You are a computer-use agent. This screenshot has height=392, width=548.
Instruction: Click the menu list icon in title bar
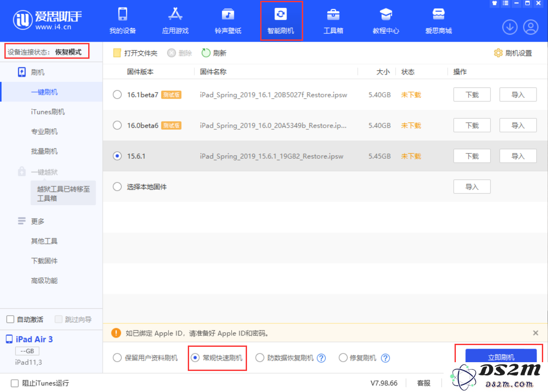tap(505, 3)
